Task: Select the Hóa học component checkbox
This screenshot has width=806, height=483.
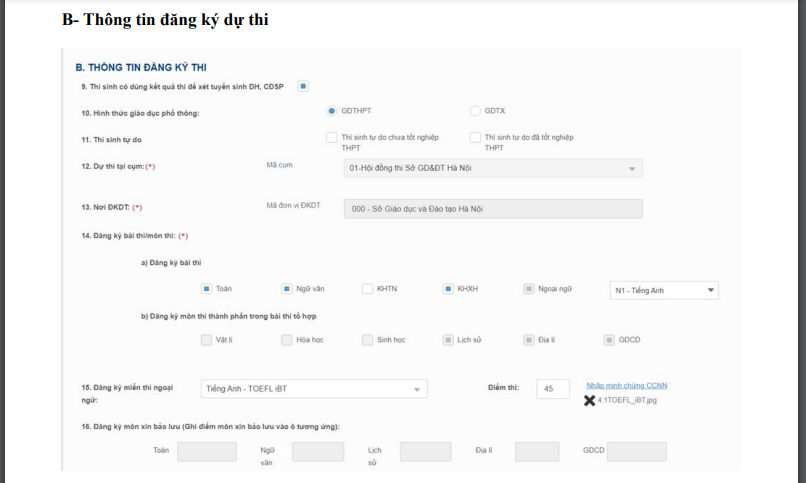Action: [287, 340]
